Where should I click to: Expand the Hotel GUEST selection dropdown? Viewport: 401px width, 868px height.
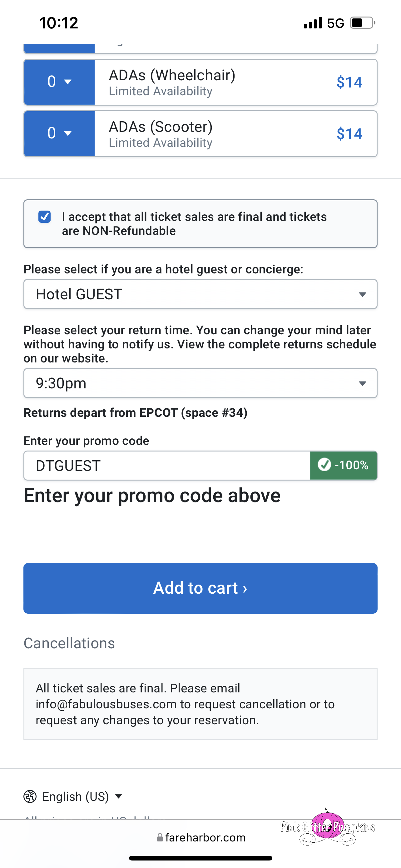[x=200, y=294]
